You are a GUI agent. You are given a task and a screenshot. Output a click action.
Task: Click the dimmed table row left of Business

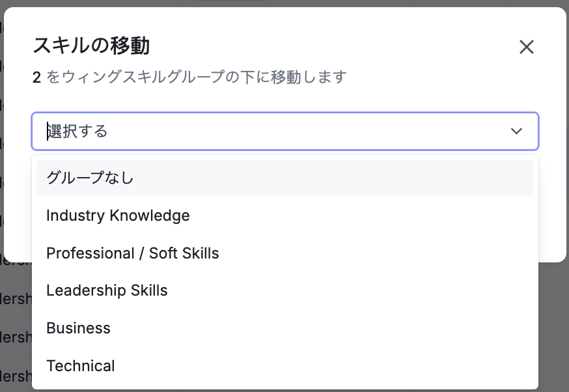pyautogui.click(x=14, y=337)
